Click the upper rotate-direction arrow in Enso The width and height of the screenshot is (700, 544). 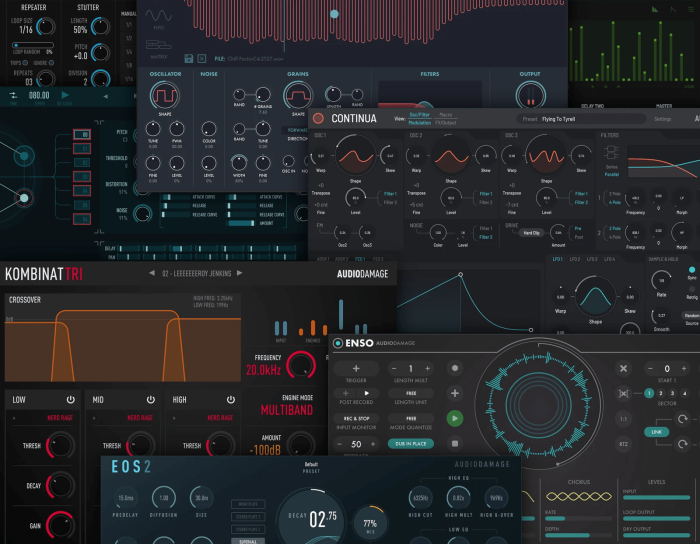click(682, 419)
